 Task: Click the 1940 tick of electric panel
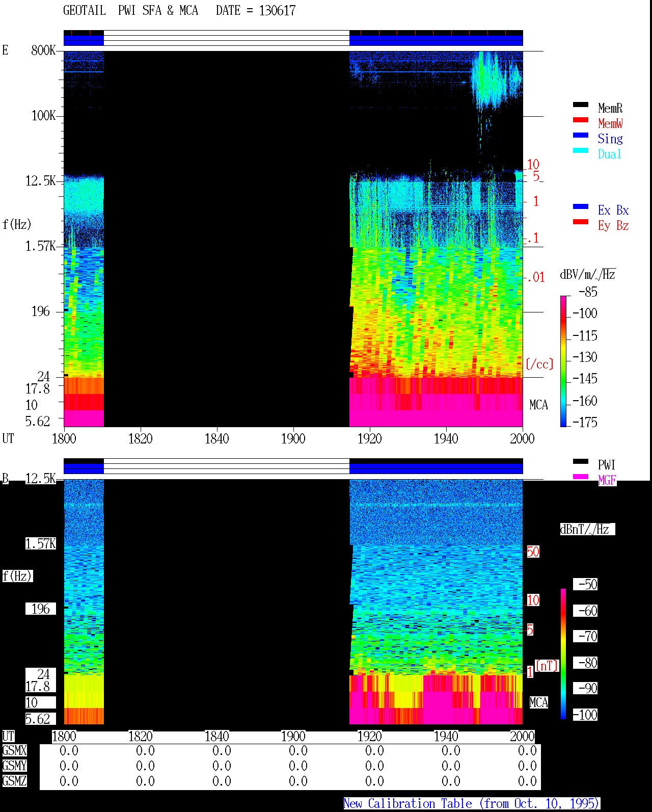coord(446,438)
